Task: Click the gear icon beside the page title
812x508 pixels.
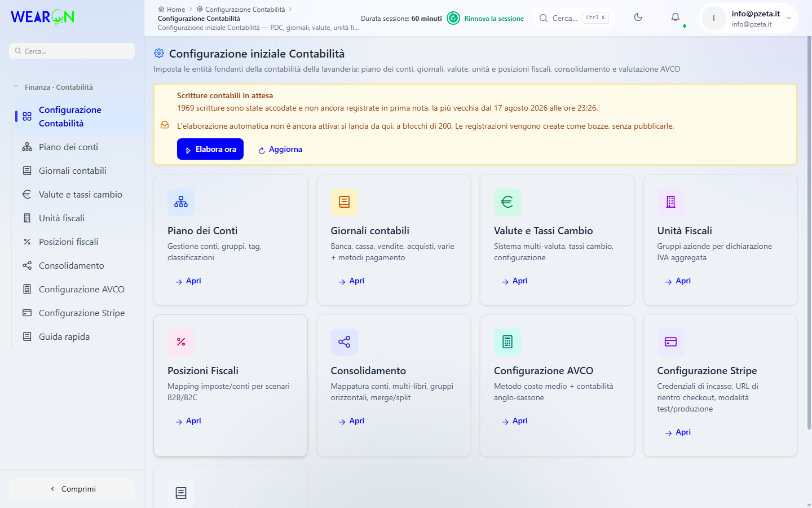Action: (159, 54)
